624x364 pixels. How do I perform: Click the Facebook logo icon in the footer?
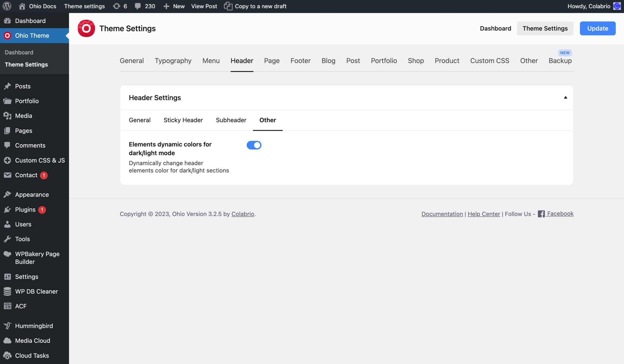point(541,214)
